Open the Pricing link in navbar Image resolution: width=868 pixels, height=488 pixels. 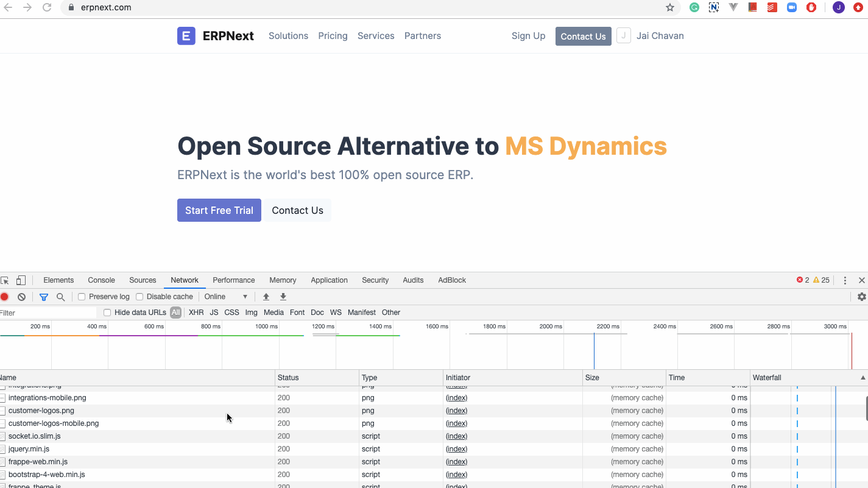point(333,36)
